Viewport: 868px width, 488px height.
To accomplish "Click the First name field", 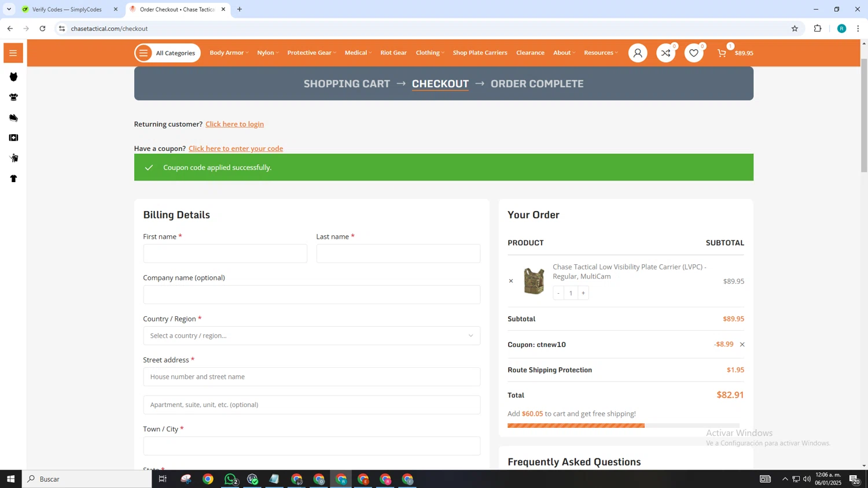I will (x=225, y=254).
